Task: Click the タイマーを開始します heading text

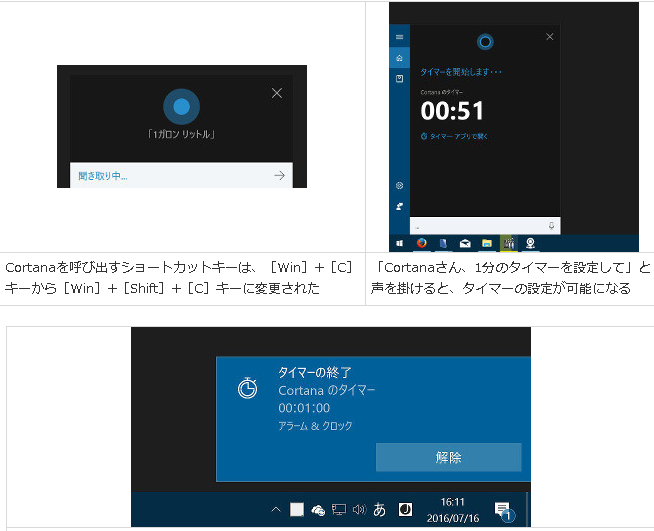Action: (x=460, y=72)
